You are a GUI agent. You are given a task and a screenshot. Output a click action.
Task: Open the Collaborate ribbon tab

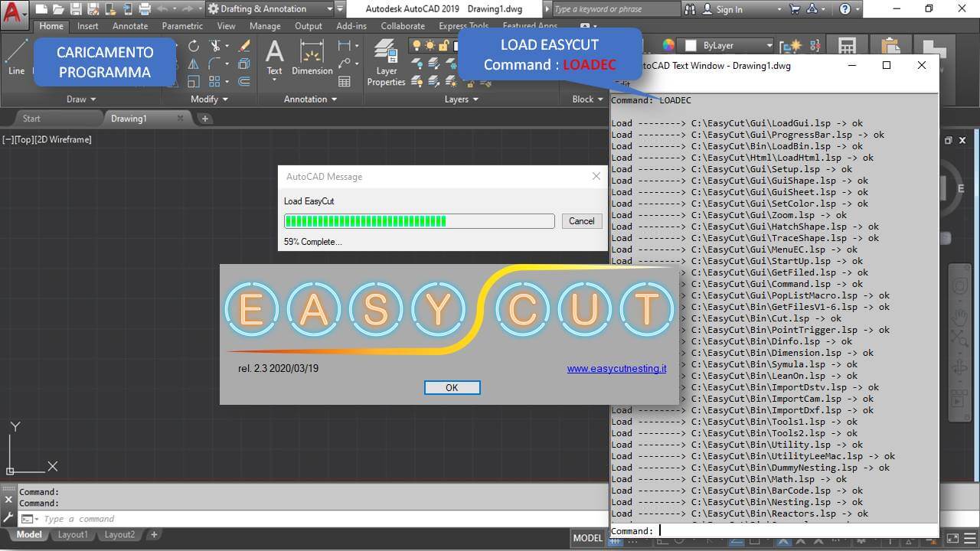click(403, 26)
